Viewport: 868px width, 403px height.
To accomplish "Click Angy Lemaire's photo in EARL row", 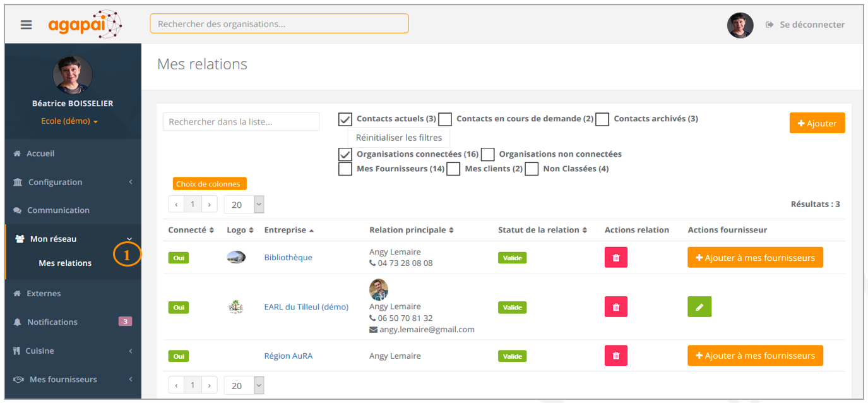I will 379,289.
